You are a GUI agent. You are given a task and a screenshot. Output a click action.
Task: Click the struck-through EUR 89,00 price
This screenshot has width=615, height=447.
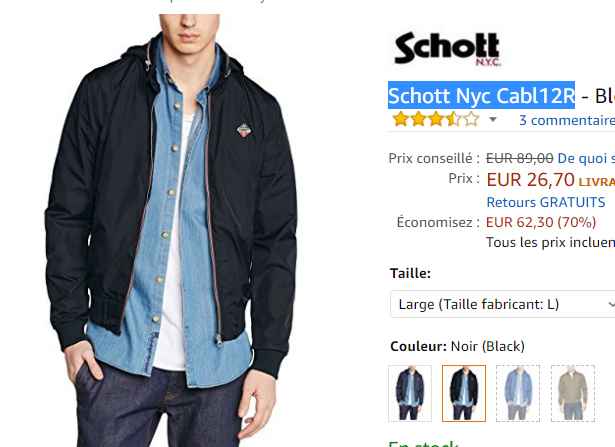pyautogui.click(x=520, y=158)
